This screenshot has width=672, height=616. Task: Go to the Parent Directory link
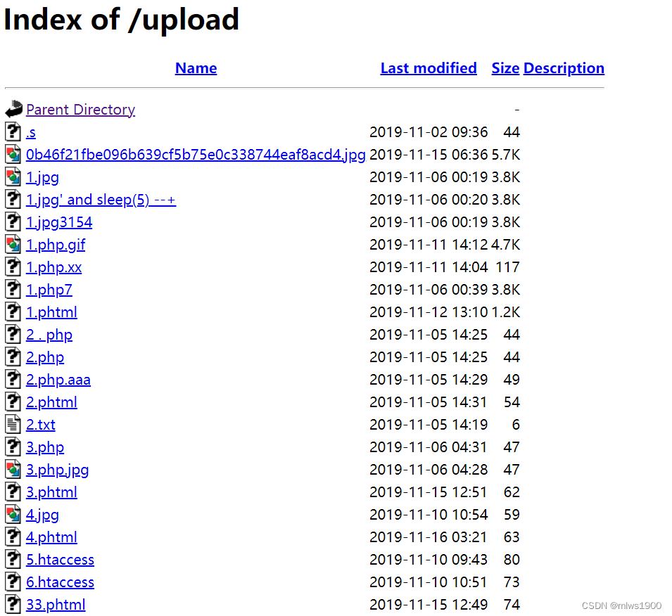coord(81,110)
